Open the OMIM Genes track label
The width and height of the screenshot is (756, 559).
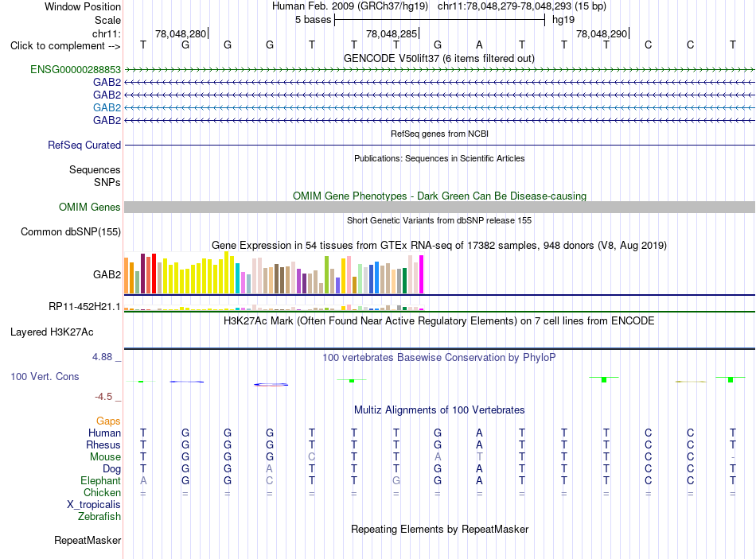tap(89, 208)
